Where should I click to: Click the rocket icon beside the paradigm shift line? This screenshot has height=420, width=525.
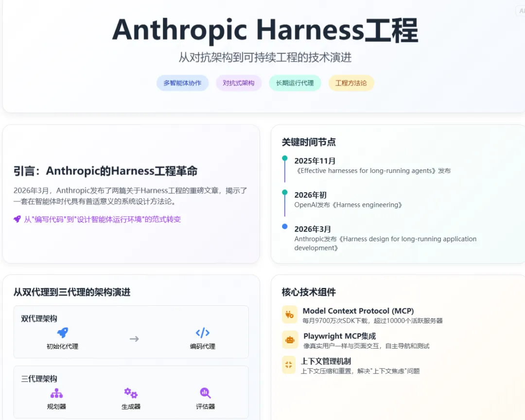coord(17,219)
